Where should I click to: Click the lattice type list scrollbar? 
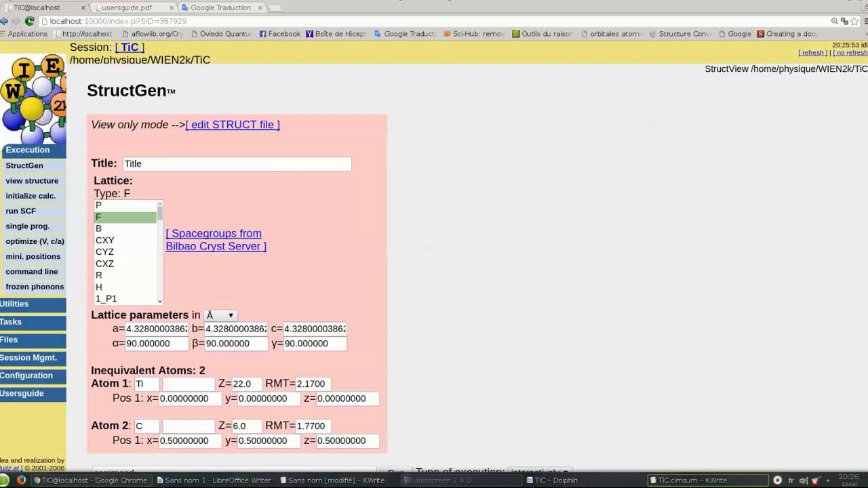click(160, 252)
